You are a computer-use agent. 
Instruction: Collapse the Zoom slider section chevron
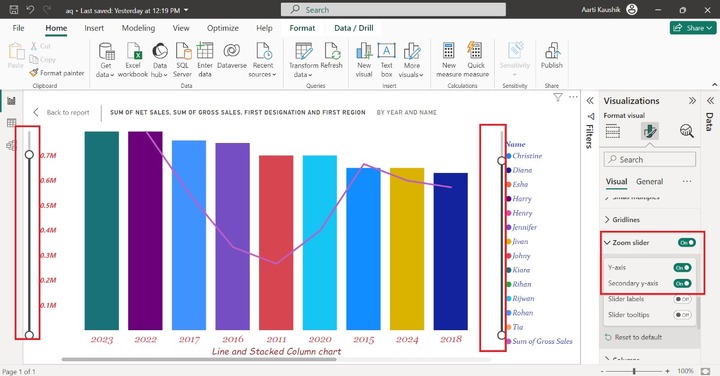click(608, 242)
